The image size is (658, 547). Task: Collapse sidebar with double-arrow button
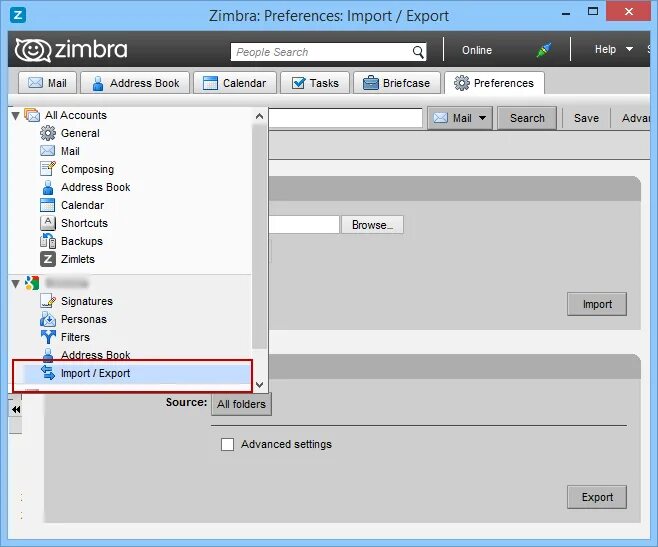coord(16,409)
